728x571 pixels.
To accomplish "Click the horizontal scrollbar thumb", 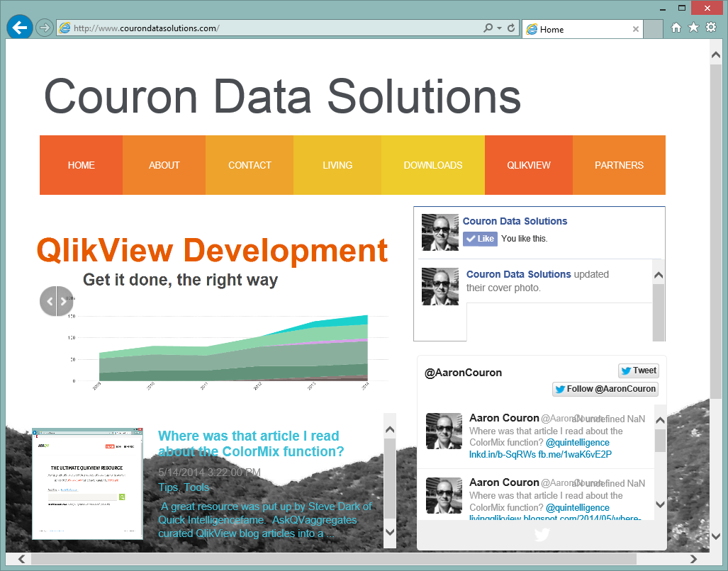I will point(333,559).
